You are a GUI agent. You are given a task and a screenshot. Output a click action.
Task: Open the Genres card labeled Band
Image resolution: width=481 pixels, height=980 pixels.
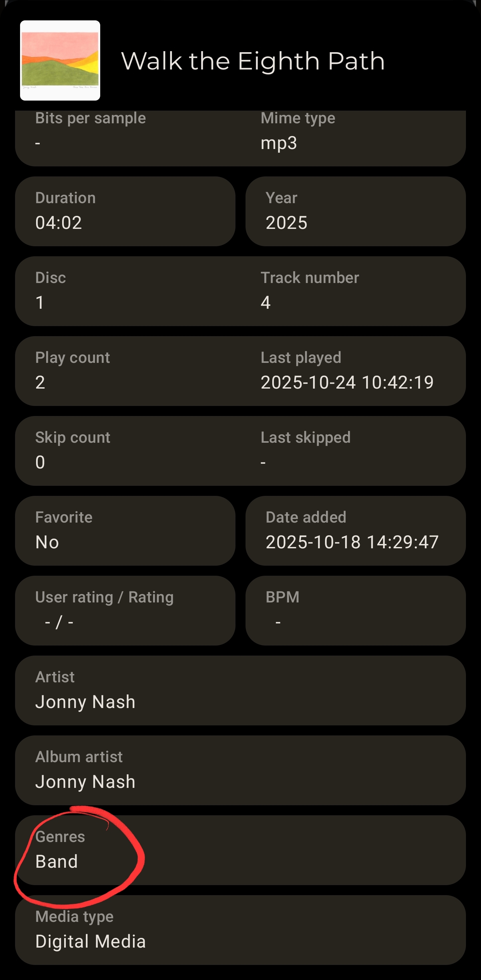pyautogui.click(x=240, y=850)
